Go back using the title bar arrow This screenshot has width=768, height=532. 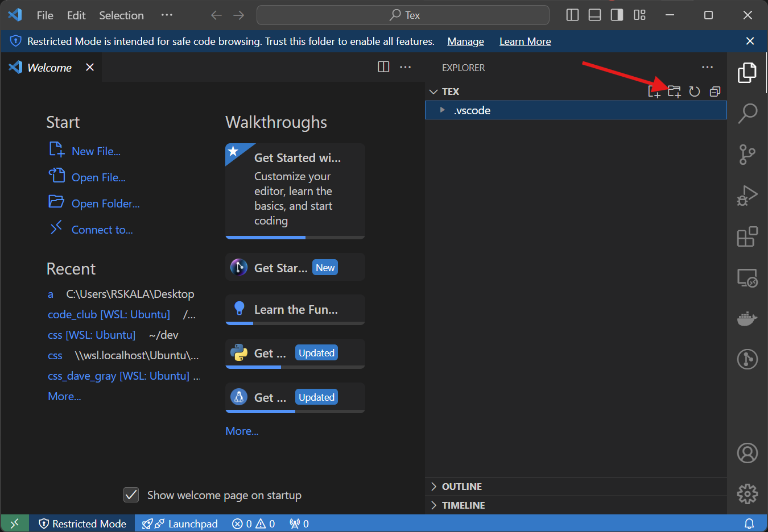[216, 15]
